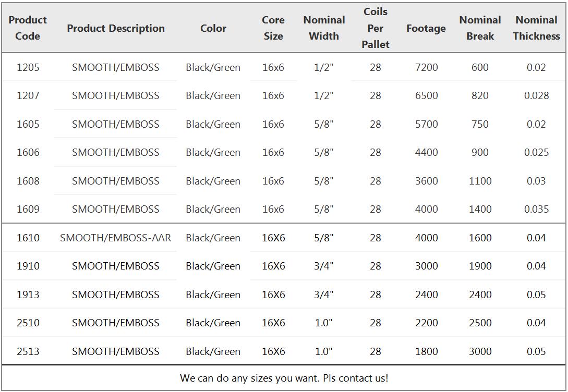Click the Coils Per Pallet column header
The image size is (568, 392).
[x=376, y=28]
